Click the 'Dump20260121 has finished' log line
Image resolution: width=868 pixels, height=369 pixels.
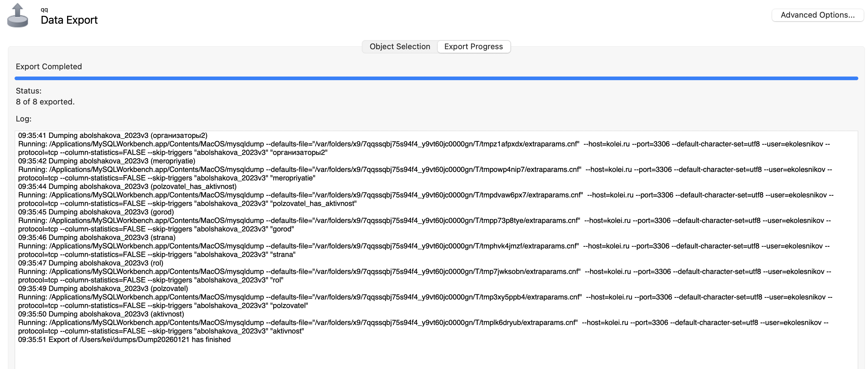[124, 339]
